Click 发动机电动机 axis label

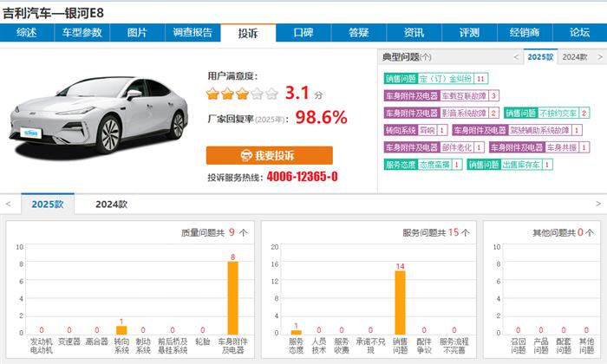[x=42, y=346]
